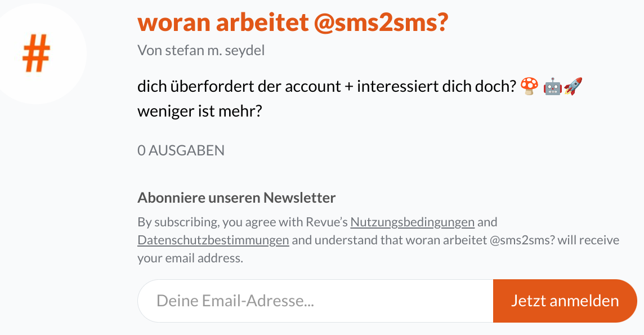Open the Nutzungsbedingungen link
The width and height of the screenshot is (644, 335).
click(x=412, y=222)
